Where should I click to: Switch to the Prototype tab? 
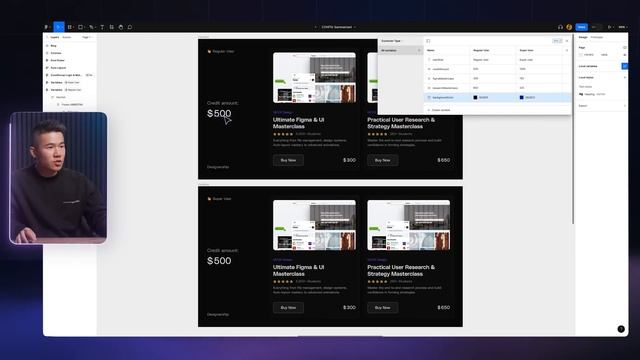(x=597, y=37)
